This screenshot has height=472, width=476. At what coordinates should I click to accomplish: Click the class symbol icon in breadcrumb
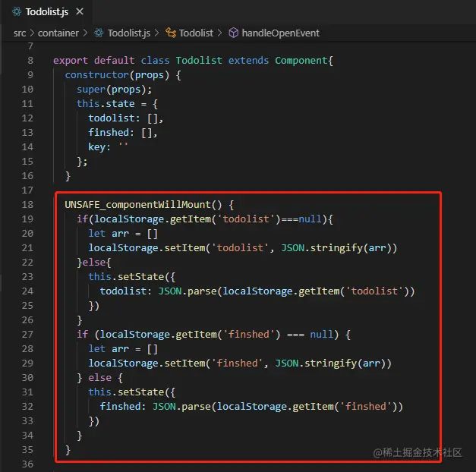click(171, 33)
